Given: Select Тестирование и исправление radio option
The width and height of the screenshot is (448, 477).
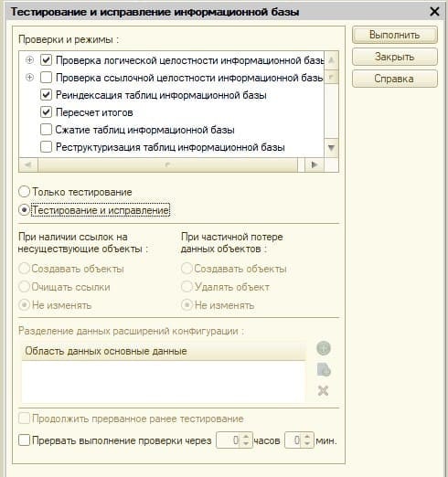Looking at the screenshot, I should [x=24, y=210].
